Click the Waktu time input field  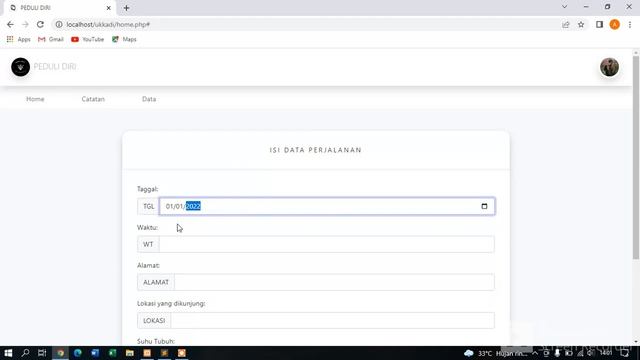(327, 244)
